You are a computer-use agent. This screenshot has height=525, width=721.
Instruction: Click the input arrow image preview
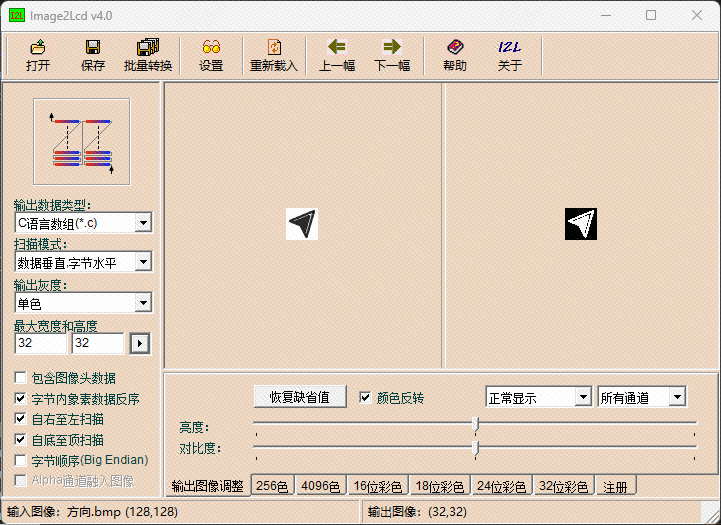tap(302, 224)
